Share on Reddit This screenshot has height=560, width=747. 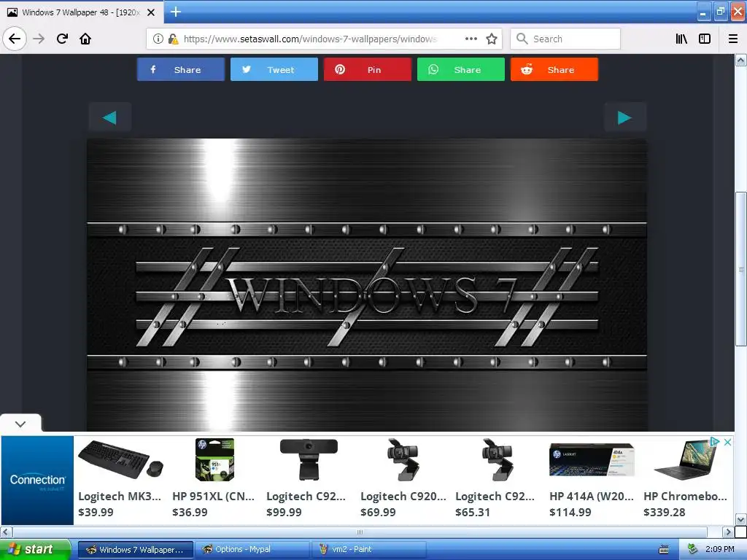pyautogui.click(x=554, y=69)
